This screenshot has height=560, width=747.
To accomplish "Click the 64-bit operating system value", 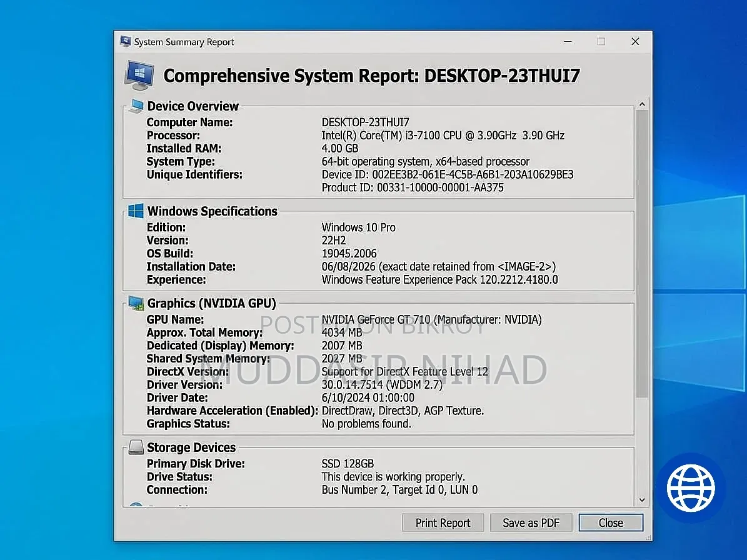I will point(426,161).
